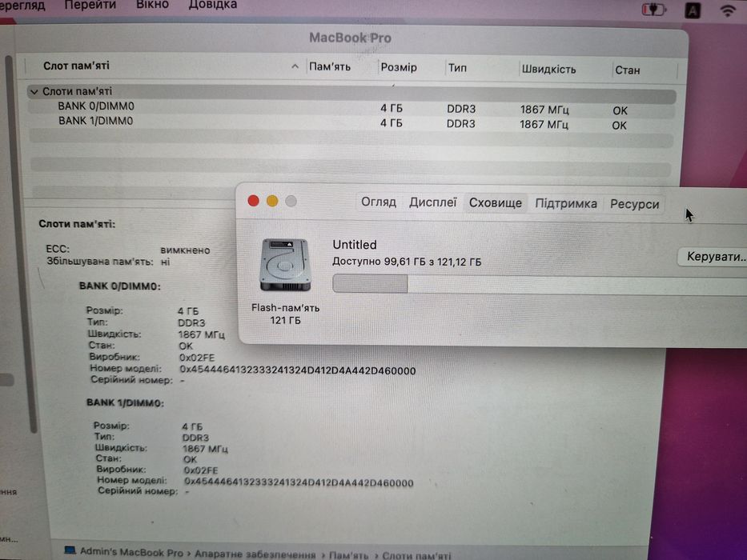The width and height of the screenshot is (747, 560).
Task: Click the ECC вимкнено value
Action: tap(185, 250)
